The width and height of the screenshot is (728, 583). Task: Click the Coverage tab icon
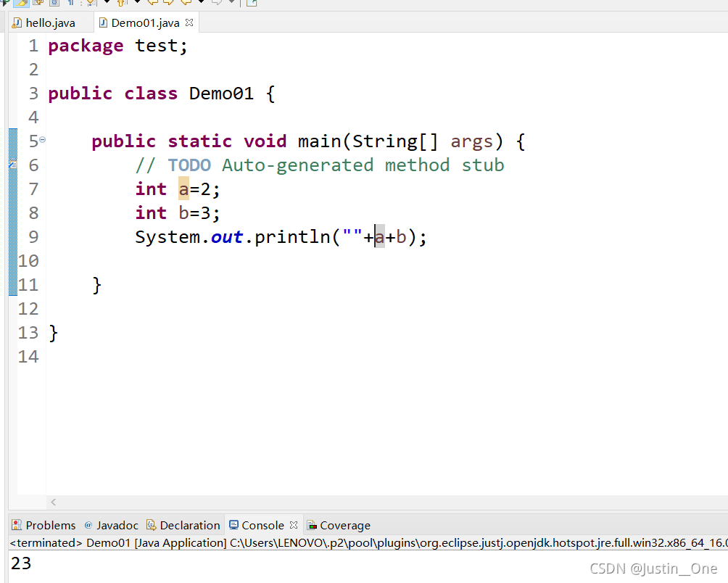pyautogui.click(x=312, y=526)
